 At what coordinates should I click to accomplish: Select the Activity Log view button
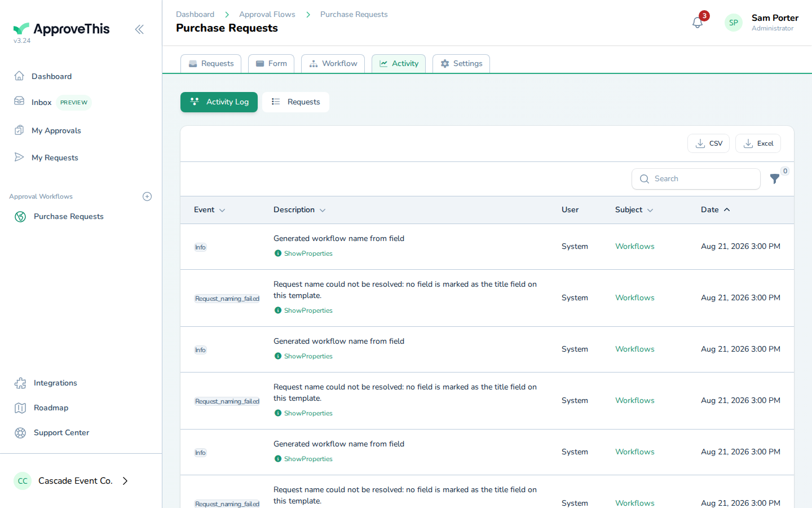click(219, 102)
